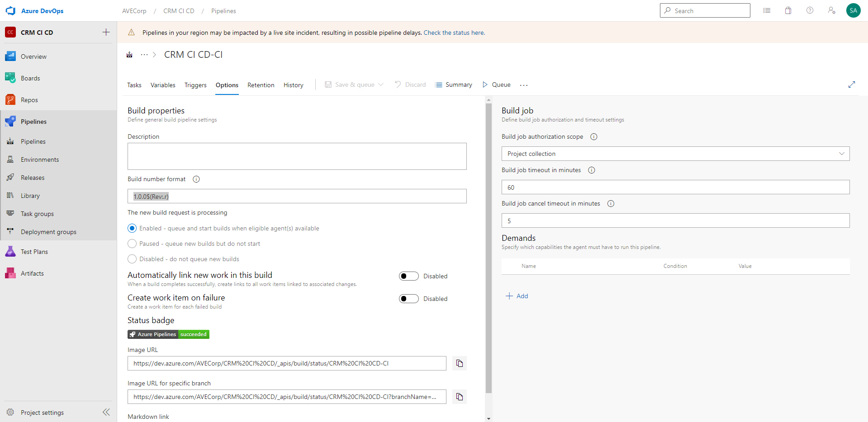The image size is (868, 422).
Task: Enable automatically link new work toggle
Action: pyautogui.click(x=408, y=276)
